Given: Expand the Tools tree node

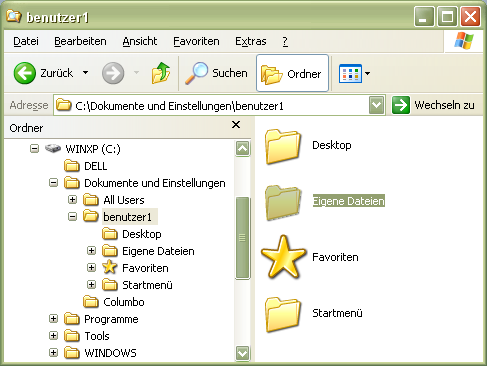Looking at the screenshot, I should point(53,335).
